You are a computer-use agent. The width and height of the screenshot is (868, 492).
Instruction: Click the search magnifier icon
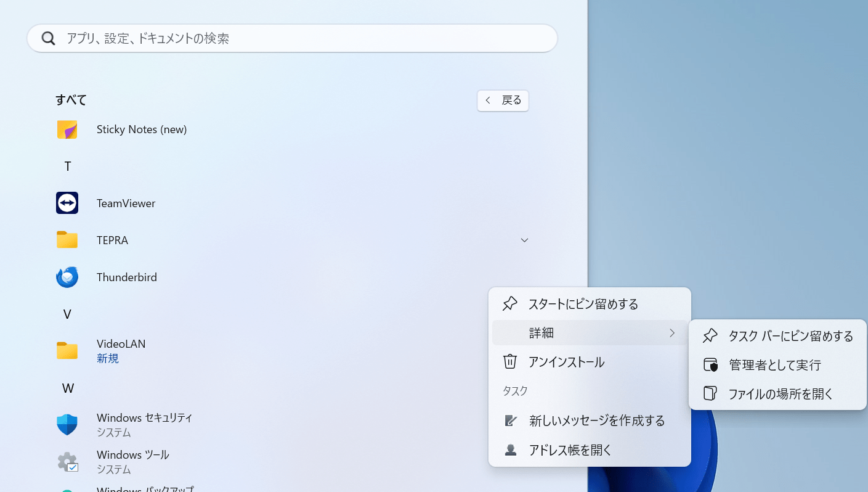(x=49, y=39)
